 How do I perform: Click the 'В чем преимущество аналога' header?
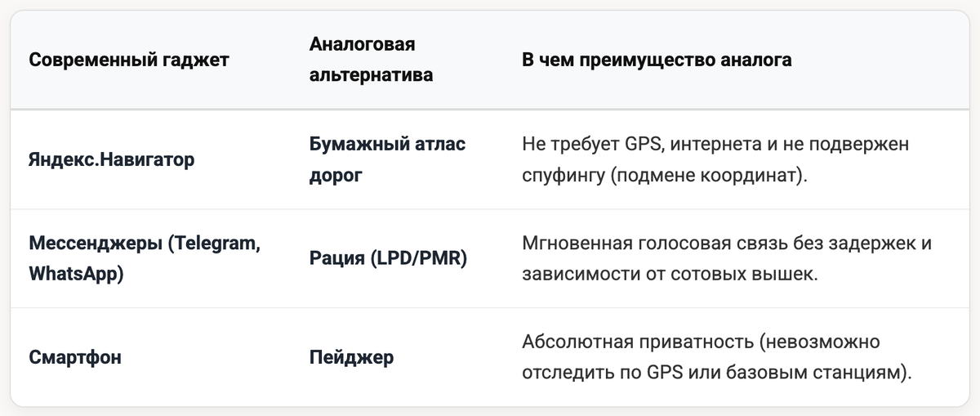[657, 60]
